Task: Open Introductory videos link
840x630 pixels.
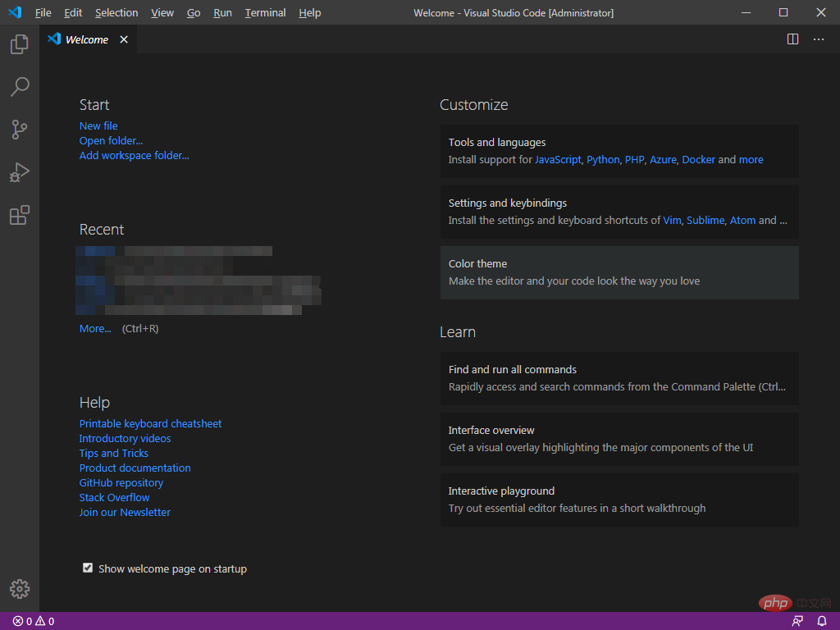Action: [125, 439]
